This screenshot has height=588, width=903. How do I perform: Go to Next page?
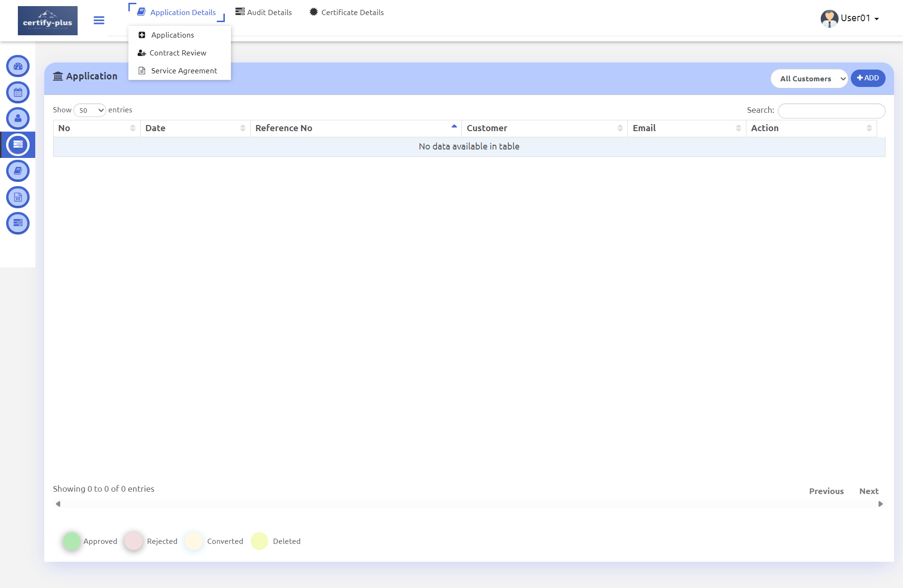click(x=869, y=491)
